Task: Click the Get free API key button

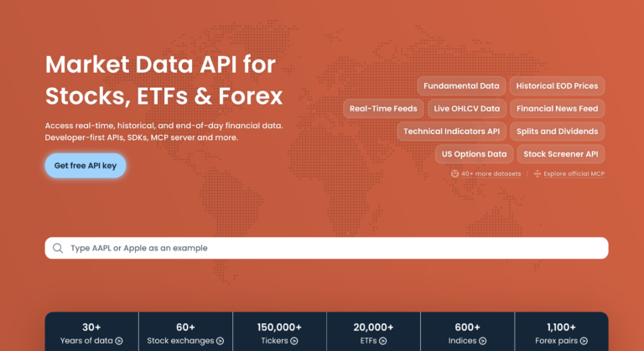Action: pyautogui.click(x=86, y=165)
